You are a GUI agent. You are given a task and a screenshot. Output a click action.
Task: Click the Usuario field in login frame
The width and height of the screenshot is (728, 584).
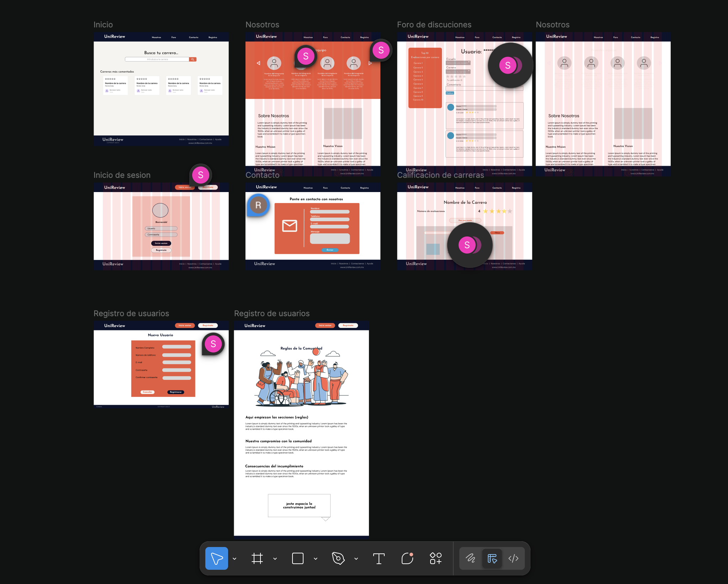(161, 228)
